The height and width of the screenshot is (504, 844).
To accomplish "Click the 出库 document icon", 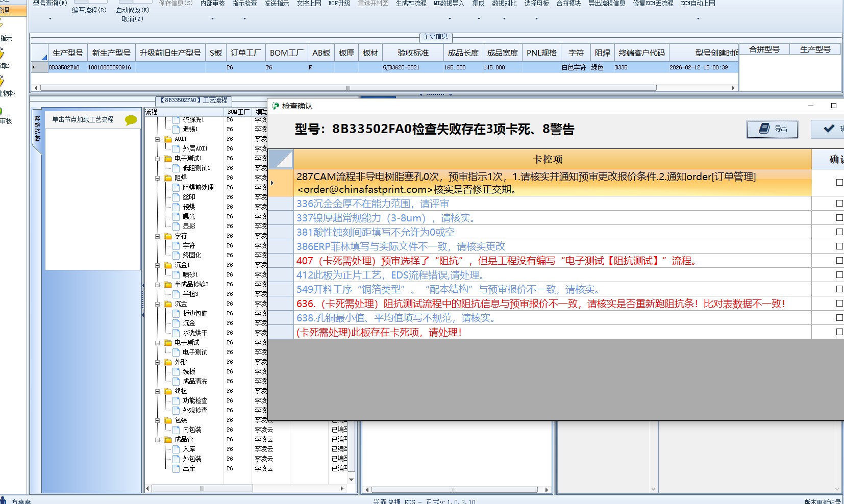I will click(x=176, y=468).
